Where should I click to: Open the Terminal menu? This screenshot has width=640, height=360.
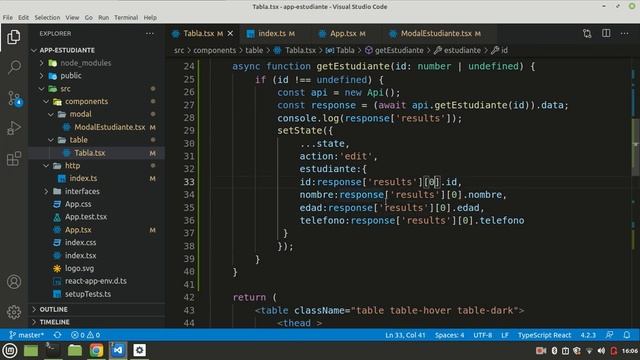click(126, 18)
